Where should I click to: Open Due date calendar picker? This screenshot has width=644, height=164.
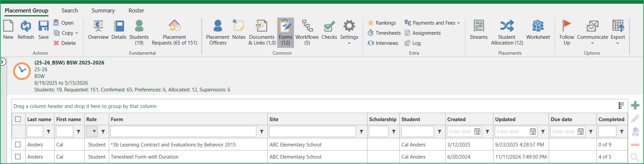coord(581,132)
